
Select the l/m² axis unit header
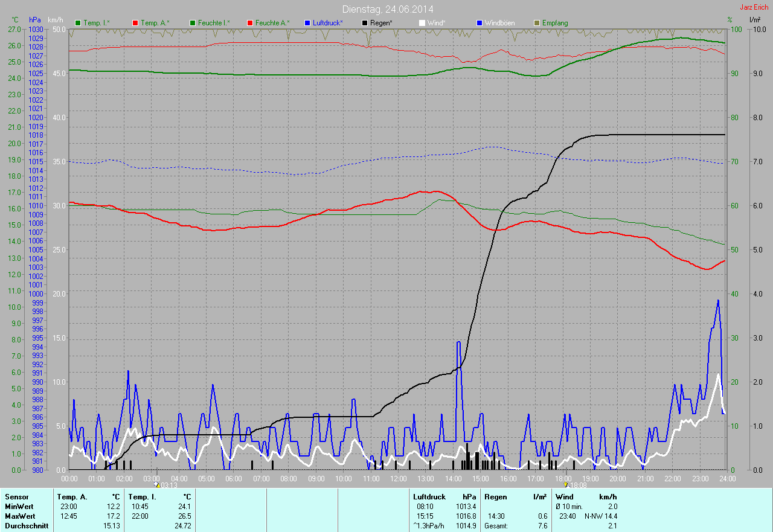pos(754,20)
